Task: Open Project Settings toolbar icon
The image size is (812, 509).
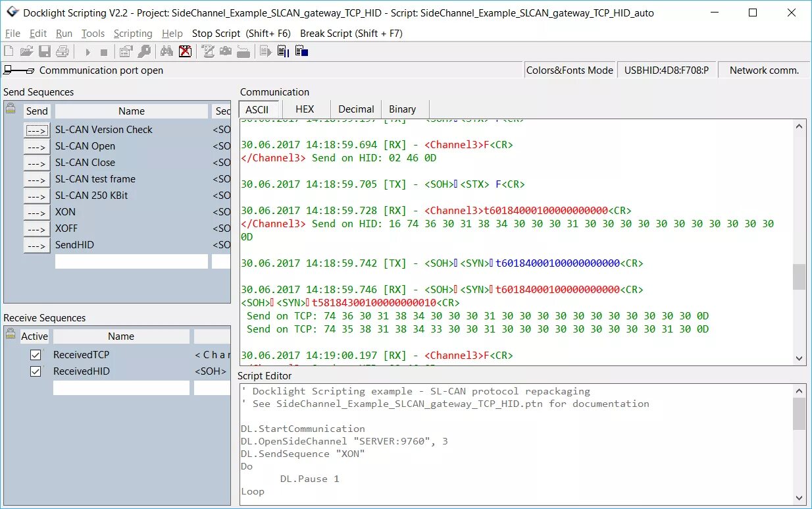Action: click(x=126, y=51)
